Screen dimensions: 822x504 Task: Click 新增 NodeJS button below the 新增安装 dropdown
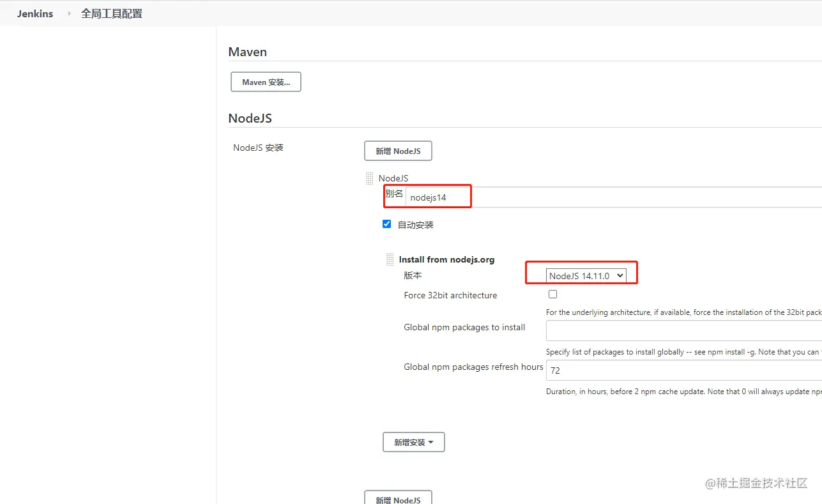pyautogui.click(x=398, y=498)
